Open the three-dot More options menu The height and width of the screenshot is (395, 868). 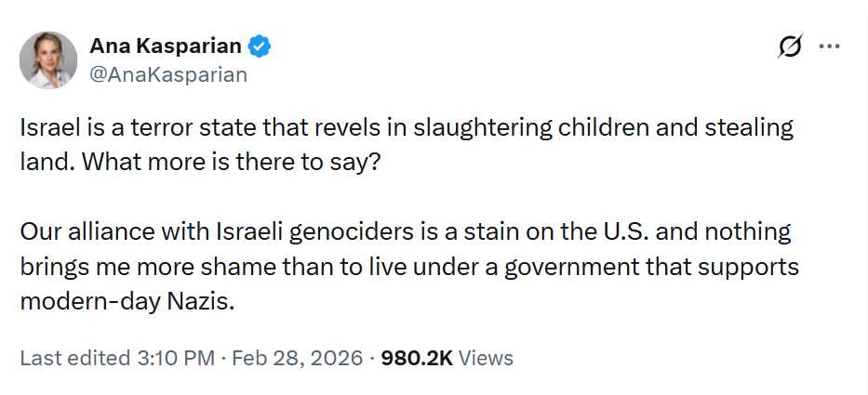coord(829,46)
